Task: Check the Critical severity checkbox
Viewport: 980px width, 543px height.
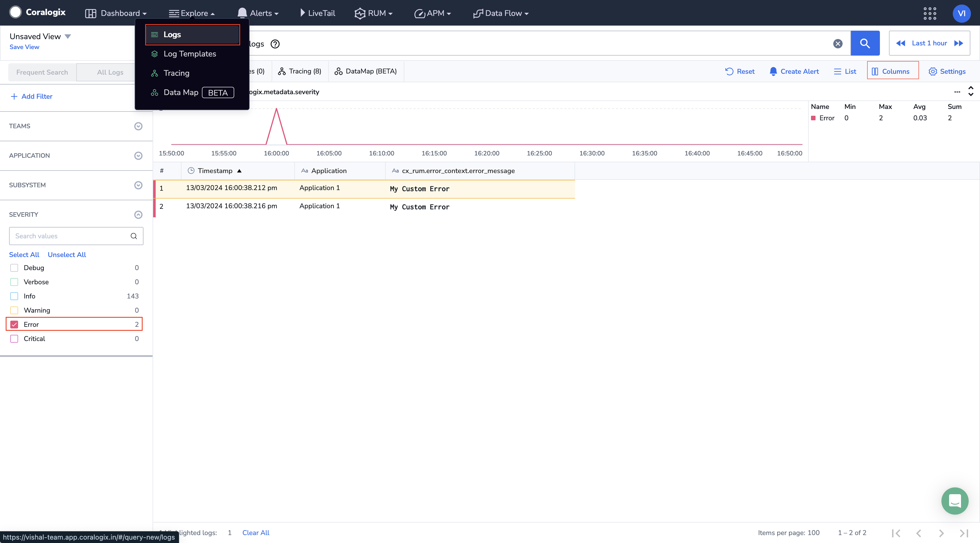Action: click(x=14, y=339)
